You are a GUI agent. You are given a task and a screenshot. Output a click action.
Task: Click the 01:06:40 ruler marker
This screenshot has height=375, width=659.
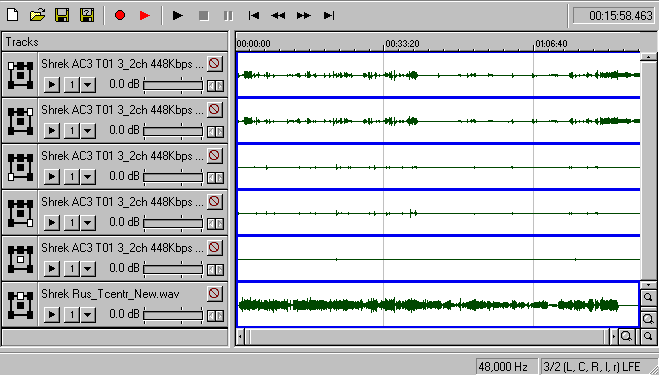(x=551, y=44)
